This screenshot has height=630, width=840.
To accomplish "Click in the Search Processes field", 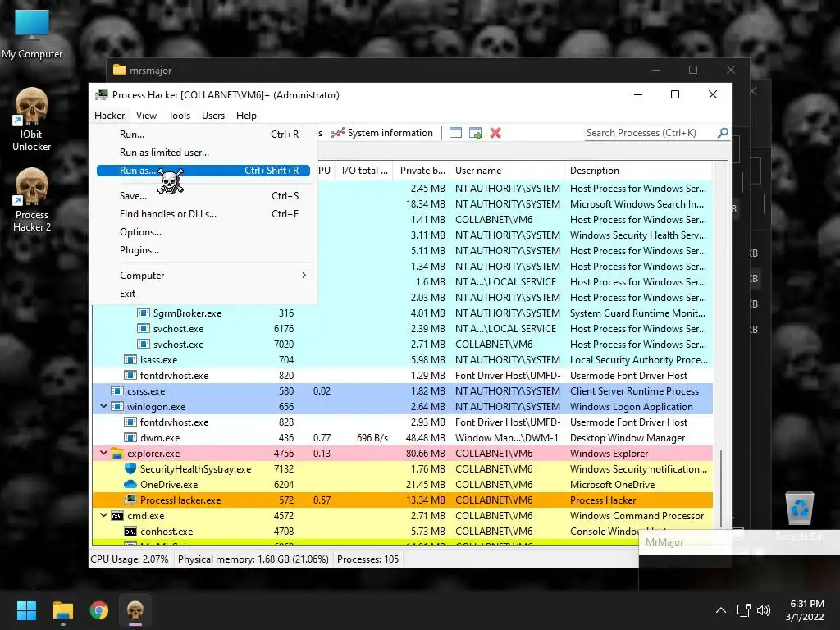I will click(x=650, y=133).
